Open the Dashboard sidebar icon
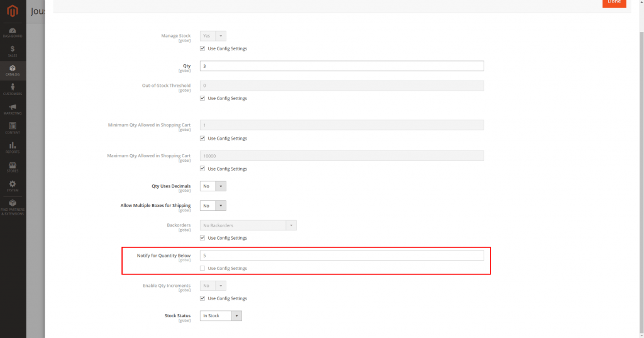The width and height of the screenshot is (644, 338). pyautogui.click(x=13, y=32)
